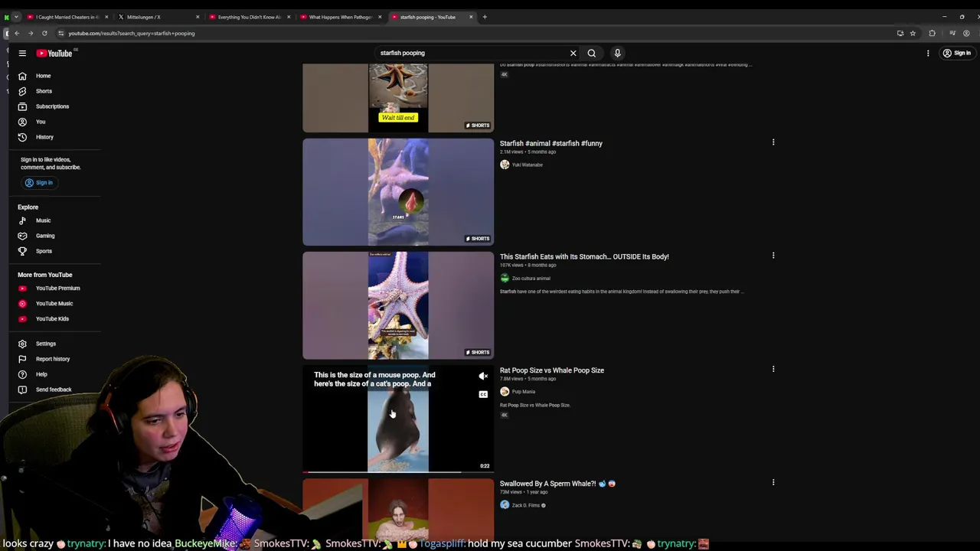Screen dimensions: 980x551
Task: Open Rat Poop Size vs Whale Poop Size title
Action: (x=552, y=370)
